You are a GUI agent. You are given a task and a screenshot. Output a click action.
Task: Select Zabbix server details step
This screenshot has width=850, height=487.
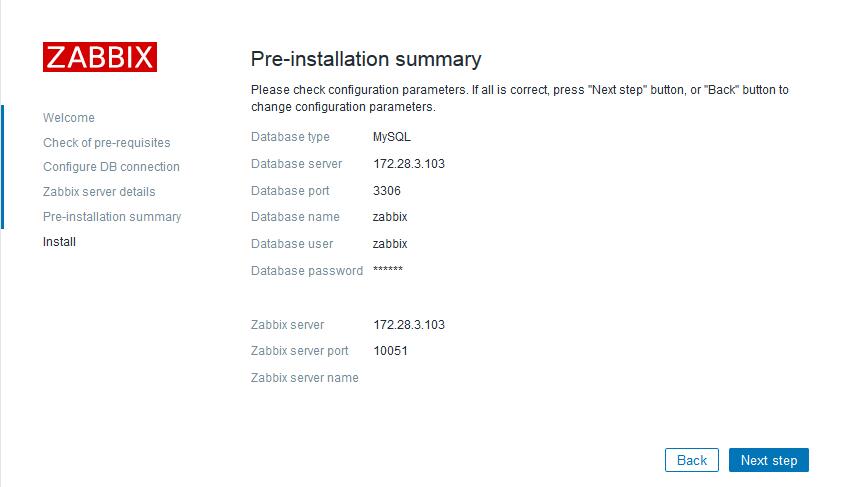coord(99,191)
